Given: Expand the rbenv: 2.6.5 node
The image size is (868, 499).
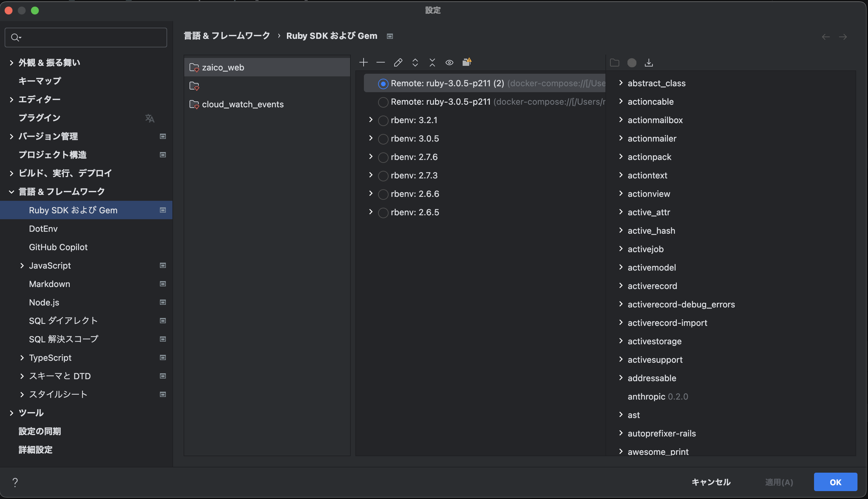Looking at the screenshot, I should [x=370, y=212].
